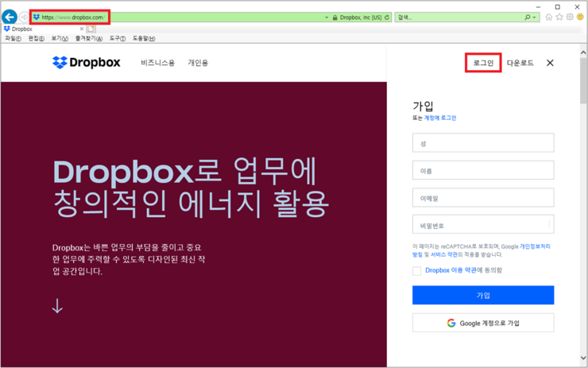Open the 파일(F) menu

click(x=14, y=38)
